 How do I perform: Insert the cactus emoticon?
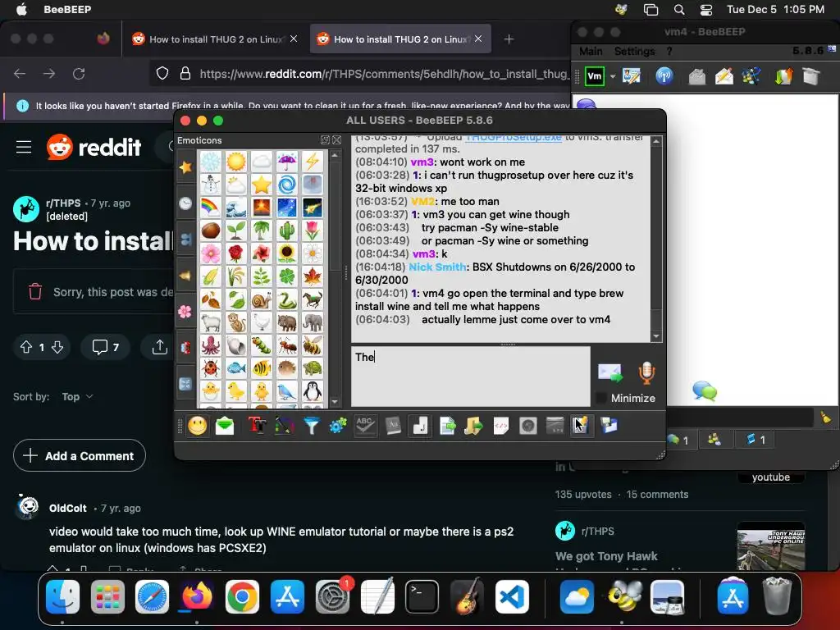(x=286, y=231)
